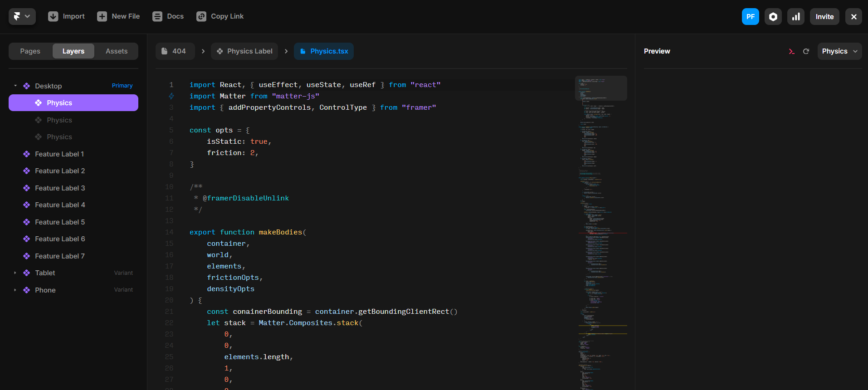Create a New File
This screenshot has width=868, height=390.
(118, 16)
